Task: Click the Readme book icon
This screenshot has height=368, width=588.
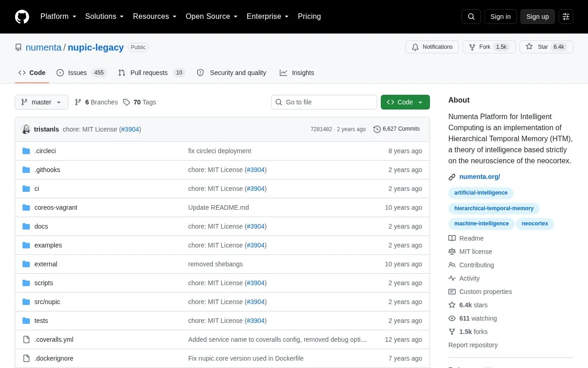Action: point(452,238)
